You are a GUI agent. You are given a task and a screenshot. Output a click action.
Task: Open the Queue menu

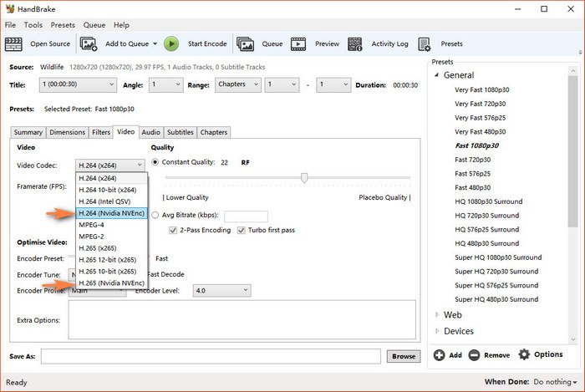pos(94,25)
